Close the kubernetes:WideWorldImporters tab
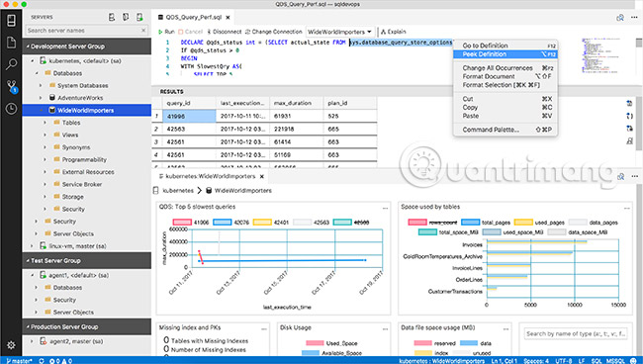Viewport: 643px width, 364px height. pyautogui.click(x=261, y=176)
